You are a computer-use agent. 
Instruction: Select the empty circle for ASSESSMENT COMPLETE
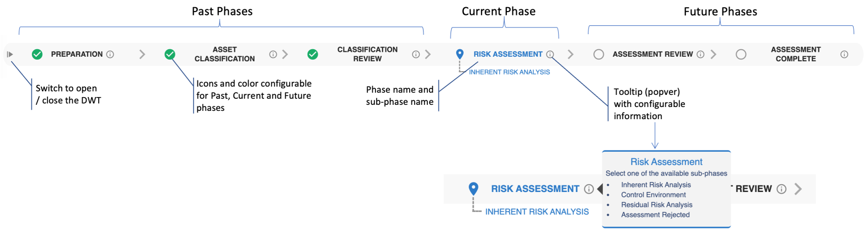tap(741, 54)
